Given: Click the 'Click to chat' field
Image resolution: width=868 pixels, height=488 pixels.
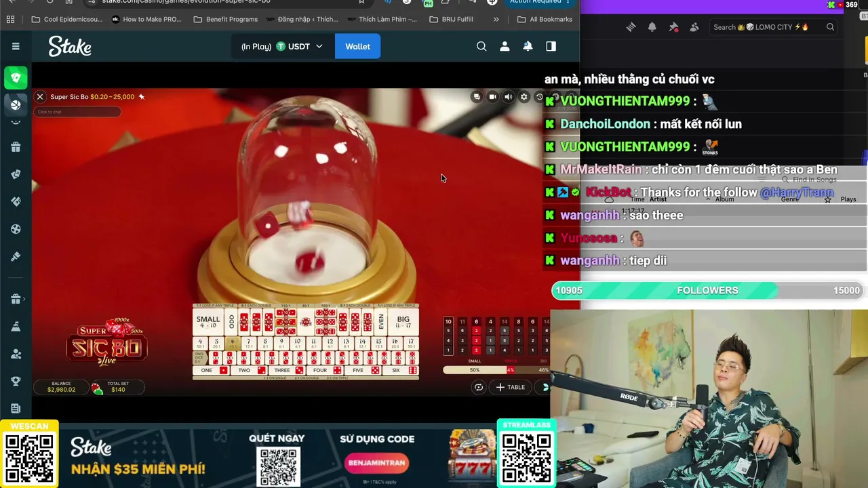Looking at the screenshot, I should [77, 112].
